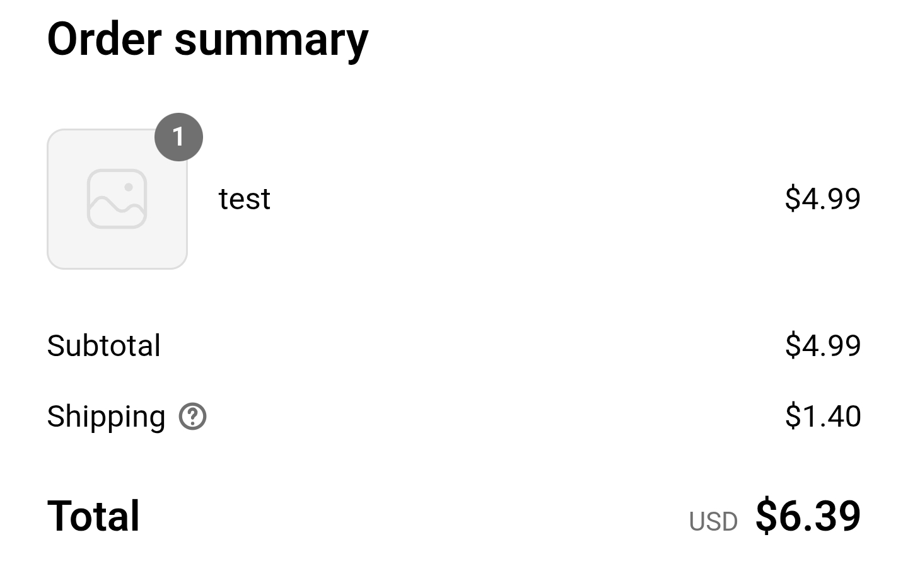The height and width of the screenshot is (588, 908).
Task: Click the test item price $4.99
Action: pyautogui.click(x=822, y=199)
